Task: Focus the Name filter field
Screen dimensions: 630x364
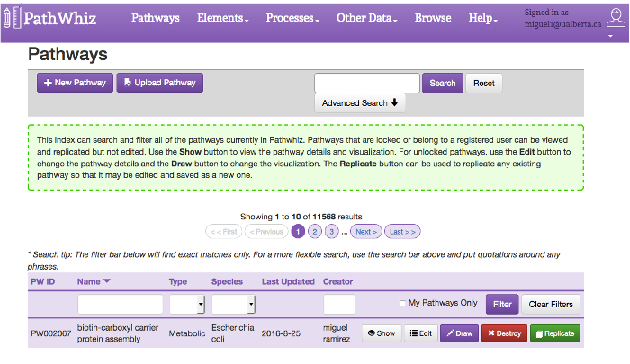Action: pos(120,304)
